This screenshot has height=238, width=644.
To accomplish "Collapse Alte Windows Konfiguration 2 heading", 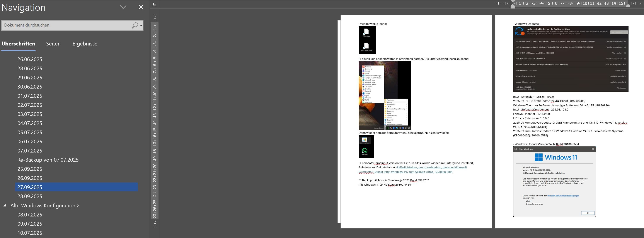I will tap(5, 205).
